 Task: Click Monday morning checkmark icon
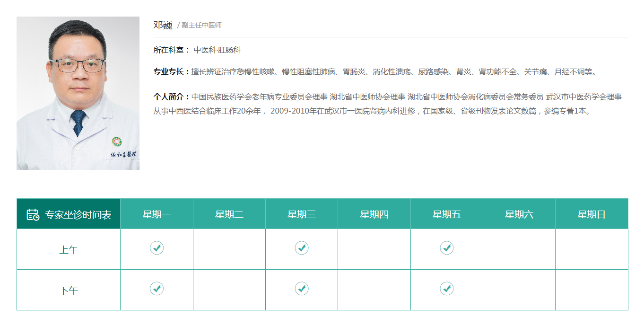pos(157,247)
